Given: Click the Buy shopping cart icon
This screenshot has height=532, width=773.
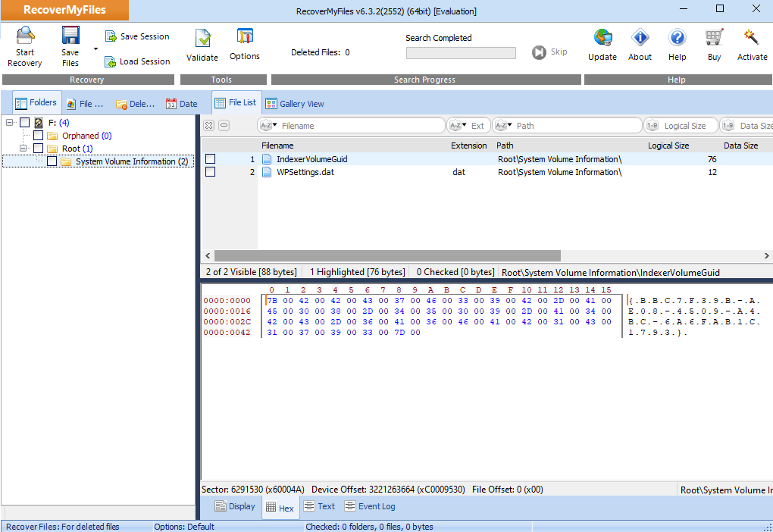Looking at the screenshot, I should (x=714, y=37).
